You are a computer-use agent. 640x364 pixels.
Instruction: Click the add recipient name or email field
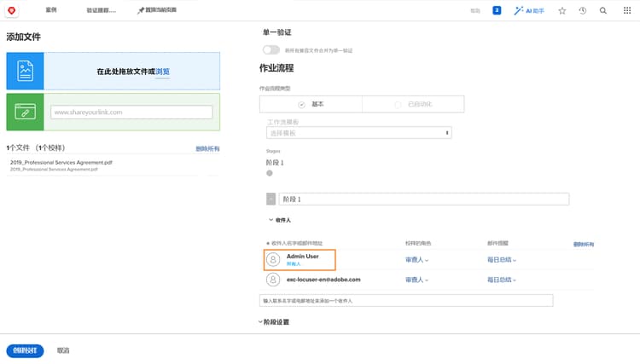point(406,300)
